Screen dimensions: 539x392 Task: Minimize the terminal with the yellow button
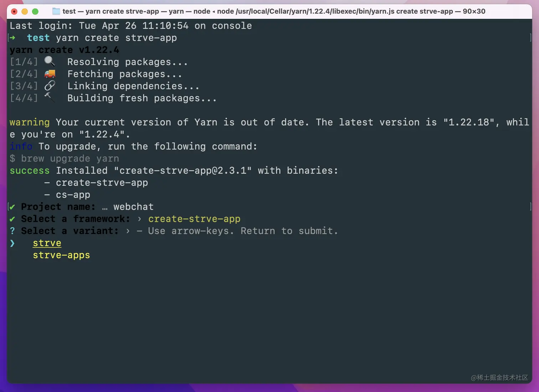point(25,11)
